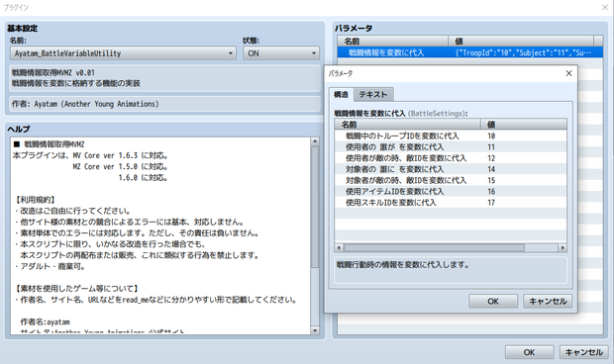The height and width of the screenshot is (364, 614).
Task: Click the 値 column header in structure table
Action: click(x=524, y=125)
